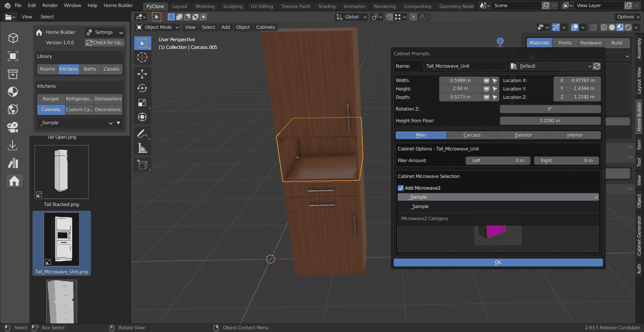Select the 3D Cursor tool
Image resolution: width=644 pixels, height=332 pixels.
click(142, 57)
